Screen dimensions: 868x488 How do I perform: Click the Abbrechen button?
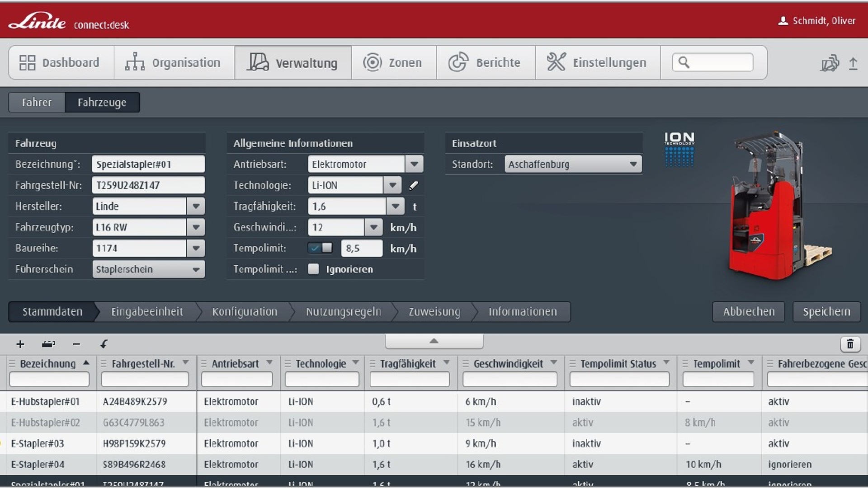coord(748,311)
